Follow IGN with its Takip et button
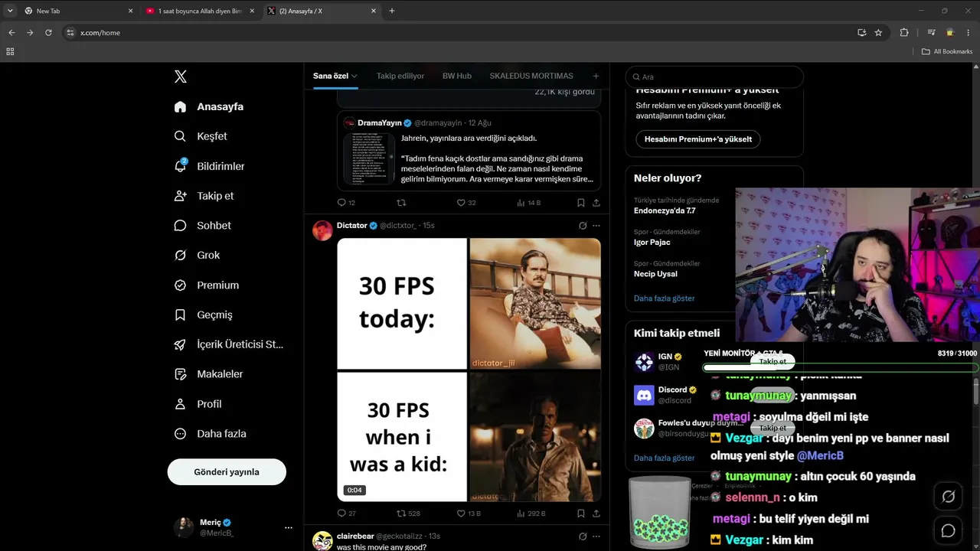 coord(773,361)
